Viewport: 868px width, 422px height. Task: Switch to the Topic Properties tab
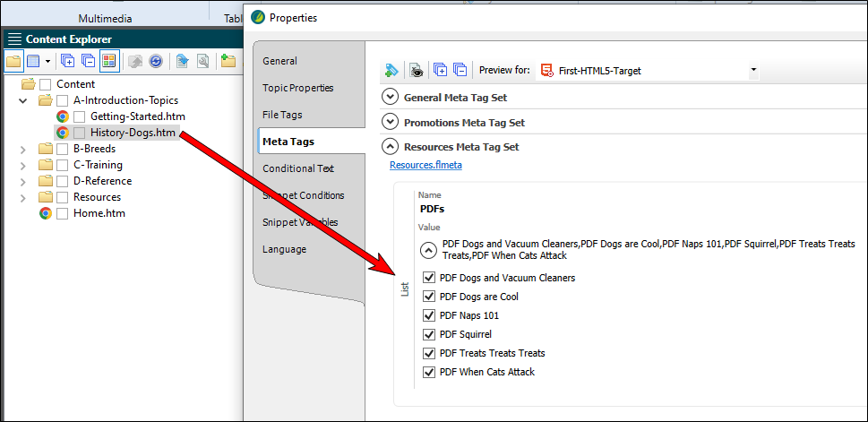pyautogui.click(x=297, y=88)
